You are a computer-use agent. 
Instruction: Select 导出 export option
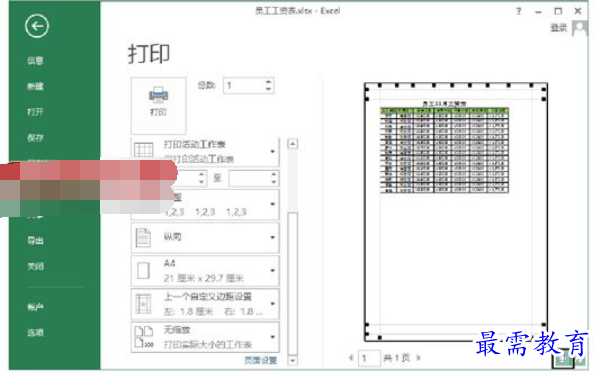tap(35, 241)
